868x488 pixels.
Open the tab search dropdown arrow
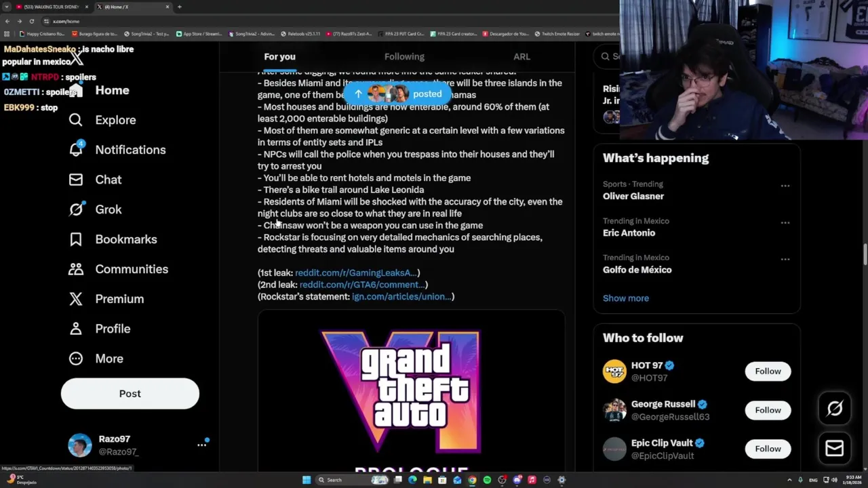[6, 7]
